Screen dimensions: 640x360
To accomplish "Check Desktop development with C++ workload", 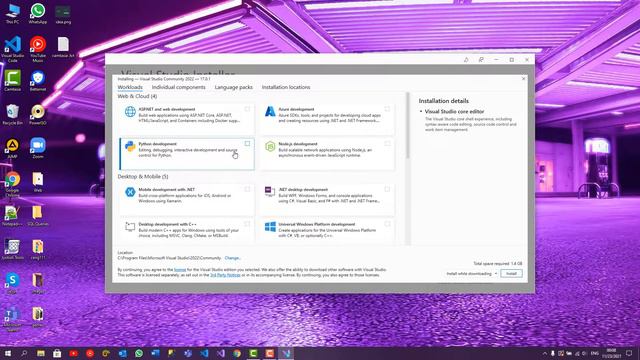I will tap(247, 224).
